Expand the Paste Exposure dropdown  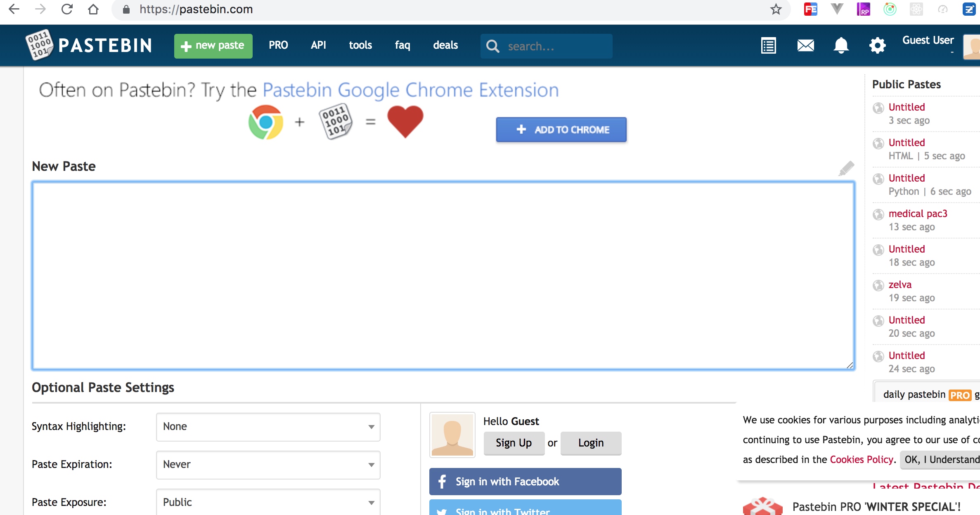pos(268,502)
